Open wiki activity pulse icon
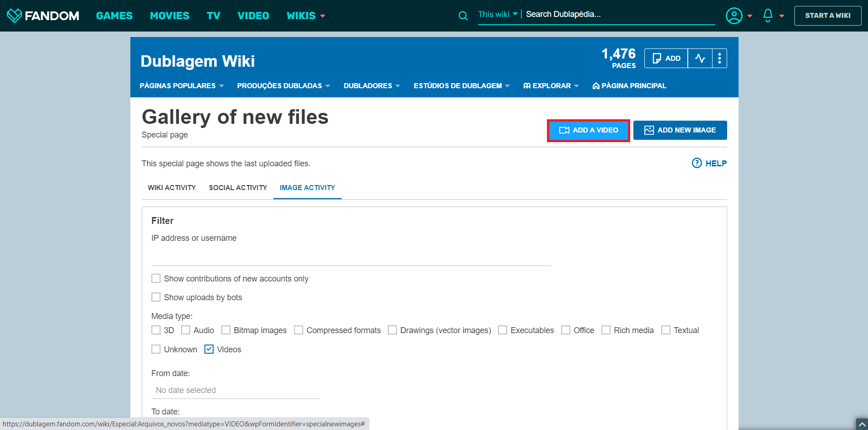This screenshot has width=868, height=430. (x=700, y=58)
